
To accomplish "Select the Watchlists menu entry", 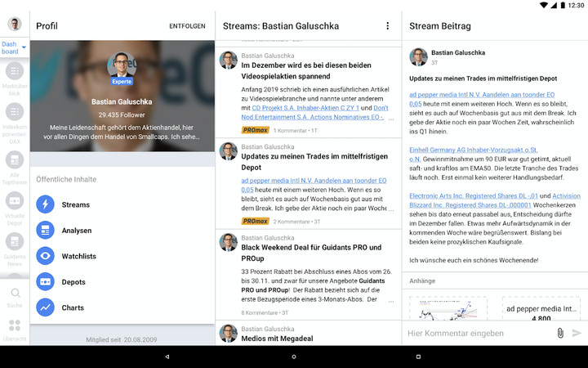I will (78, 256).
